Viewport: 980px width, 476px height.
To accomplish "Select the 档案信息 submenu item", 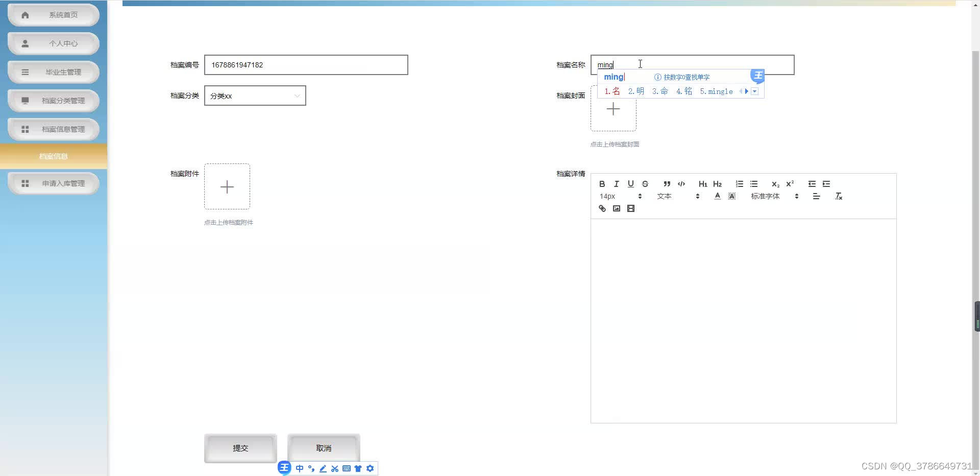I will click(54, 156).
